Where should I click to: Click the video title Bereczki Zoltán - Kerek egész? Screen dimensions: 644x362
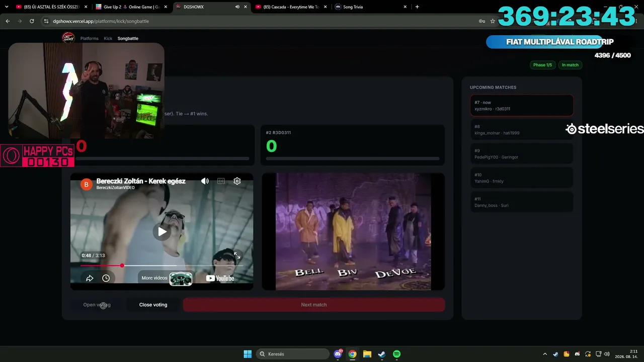pos(141,181)
